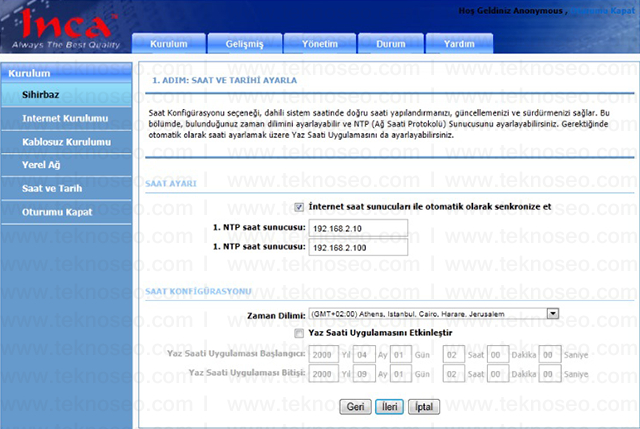Click the Oturumu Kapat link at top right

click(x=602, y=11)
